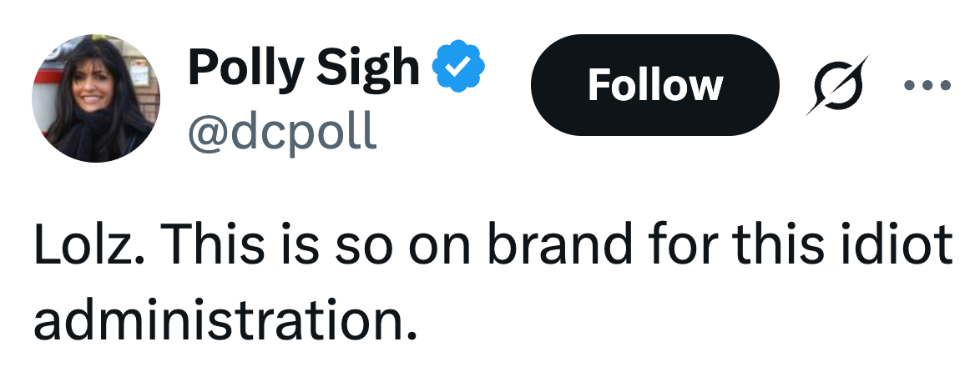Show the More menu for this post
This screenshot has height=377, width=980.
[x=929, y=85]
